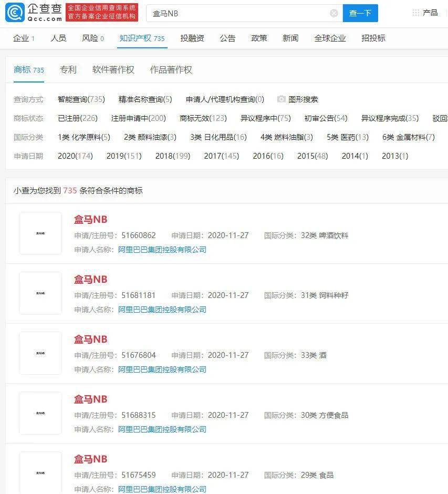Click registration number 51660862 text
Image resolution: width=448 pixels, height=494 pixels.
pyautogui.click(x=139, y=235)
